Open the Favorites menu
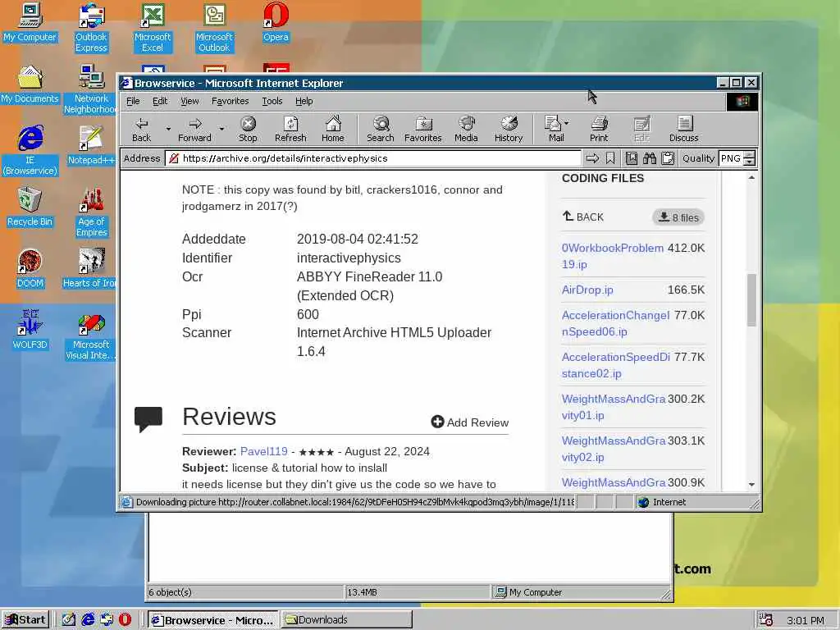Image resolution: width=840 pixels, height=630 pixels. tap(231, 101)
